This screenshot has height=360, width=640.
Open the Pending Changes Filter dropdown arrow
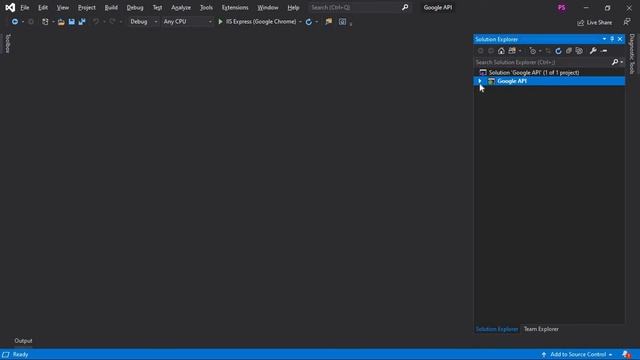pos(540,51)
